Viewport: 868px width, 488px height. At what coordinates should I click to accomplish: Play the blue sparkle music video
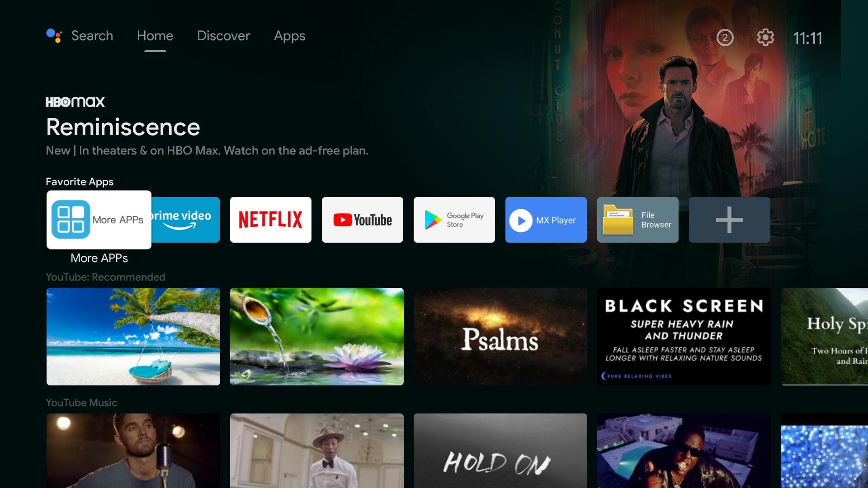coord(824,450)
